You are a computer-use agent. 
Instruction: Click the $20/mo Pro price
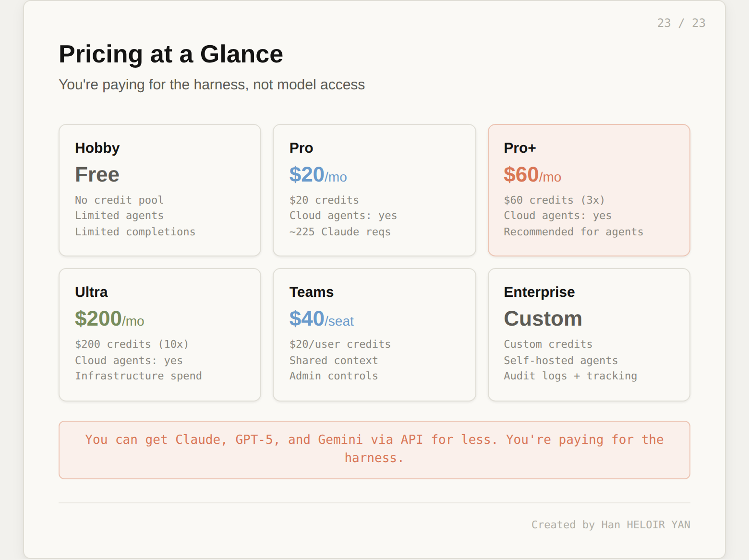tap(318, 175)
